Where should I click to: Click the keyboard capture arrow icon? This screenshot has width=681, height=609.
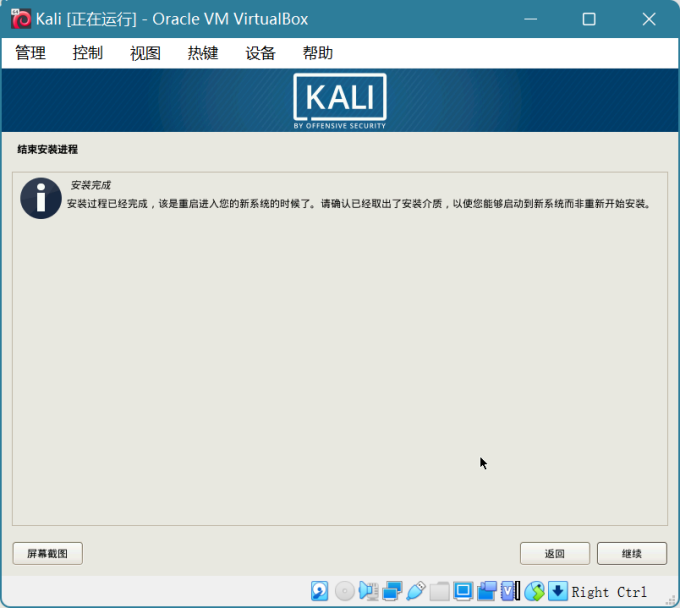(558, 591)
